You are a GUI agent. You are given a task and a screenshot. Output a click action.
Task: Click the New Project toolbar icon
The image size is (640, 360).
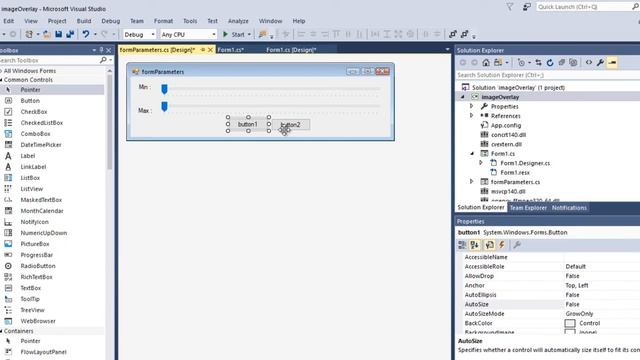[29, 34]
